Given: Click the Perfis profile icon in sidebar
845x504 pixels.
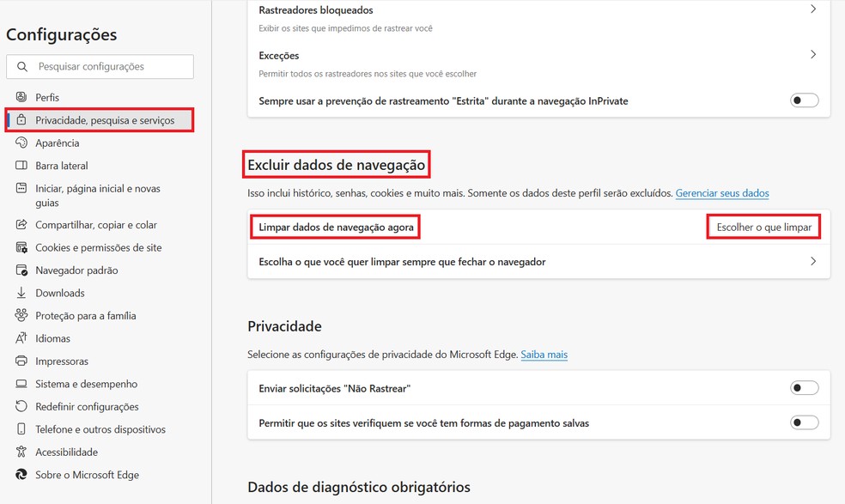Looking at the screenshot, I should 21,97.
